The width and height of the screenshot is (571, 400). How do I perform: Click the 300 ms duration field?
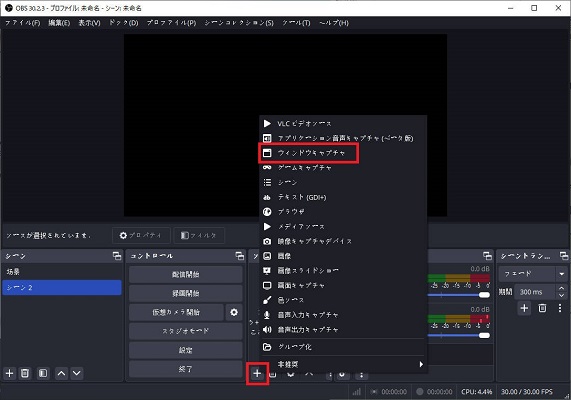[536, 292]
